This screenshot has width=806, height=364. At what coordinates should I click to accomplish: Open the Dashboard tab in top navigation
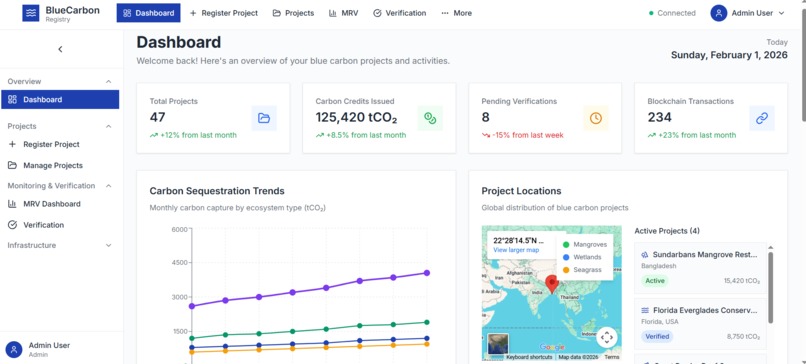[149, 13]
